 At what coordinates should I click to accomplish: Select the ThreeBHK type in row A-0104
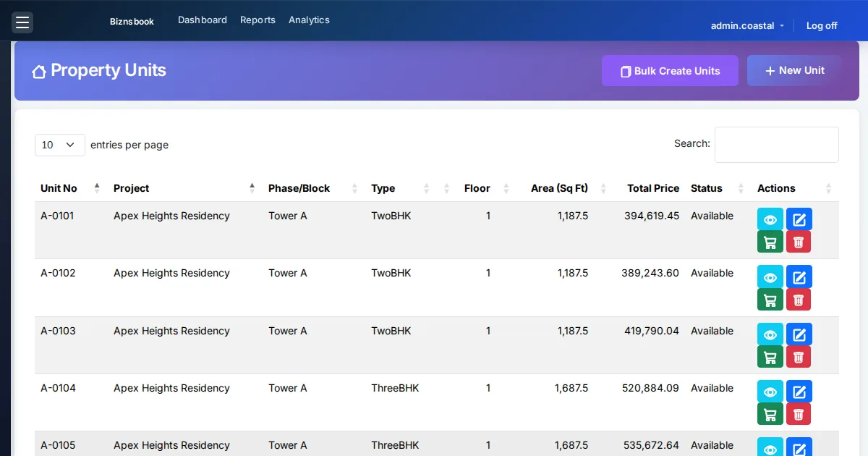[x=395, y=388]
